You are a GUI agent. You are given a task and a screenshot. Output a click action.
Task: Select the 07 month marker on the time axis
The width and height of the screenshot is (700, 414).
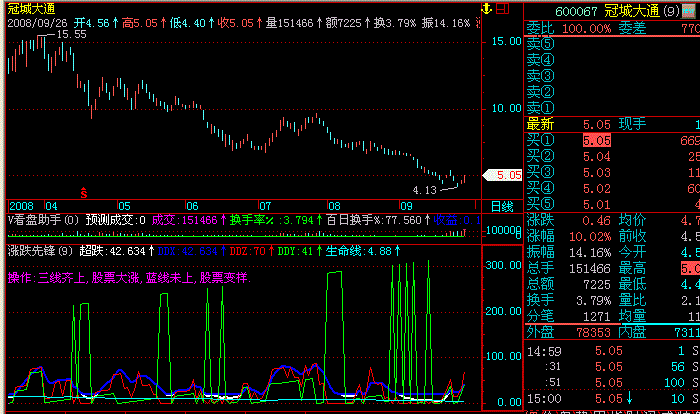[x=265, y=206]
